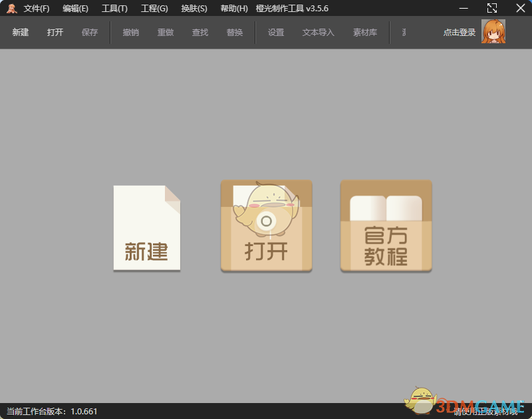This screenshot has height=419, width=532.
Task: Click the 撤销 undo toolbar button
Action: click(x=130, y=32)
